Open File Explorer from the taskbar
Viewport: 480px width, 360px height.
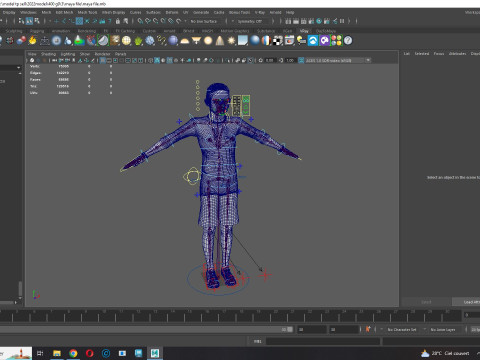click(57, 353)
